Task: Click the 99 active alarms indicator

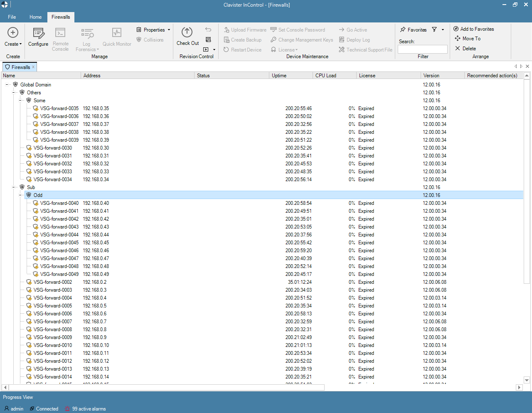Action: tap(85, 409)
